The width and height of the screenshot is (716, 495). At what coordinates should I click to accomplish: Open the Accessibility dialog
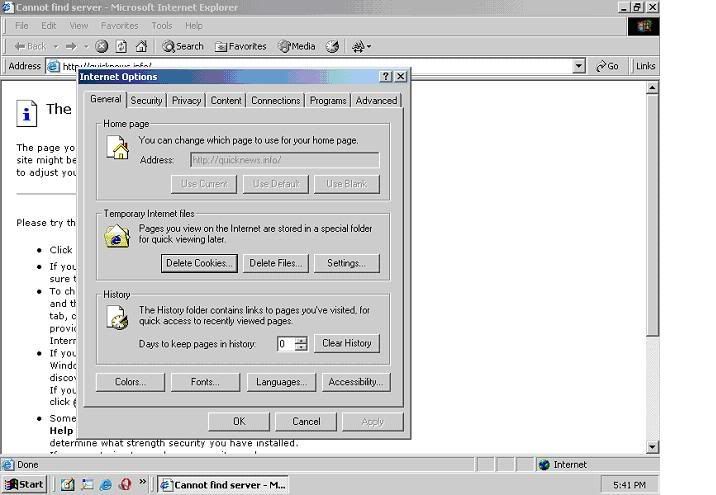point(356,382)
